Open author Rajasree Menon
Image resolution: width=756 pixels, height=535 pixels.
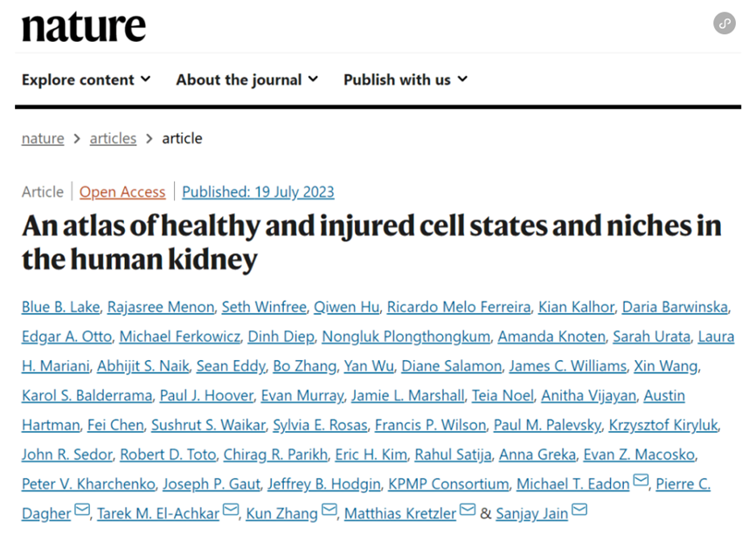(161, 307)
